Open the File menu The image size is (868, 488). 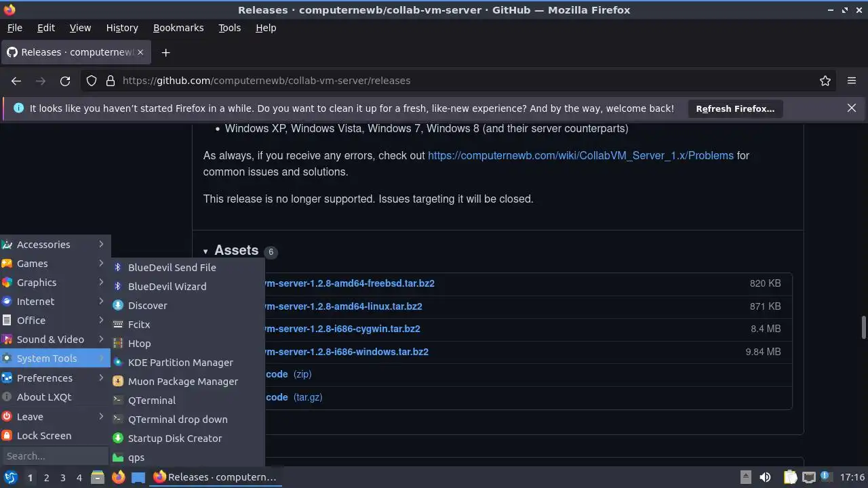click(14, 28)
